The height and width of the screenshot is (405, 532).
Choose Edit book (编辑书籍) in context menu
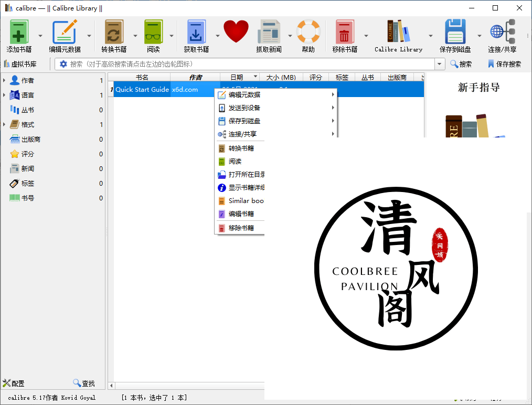pyautogui.click(x=240, y=214)
